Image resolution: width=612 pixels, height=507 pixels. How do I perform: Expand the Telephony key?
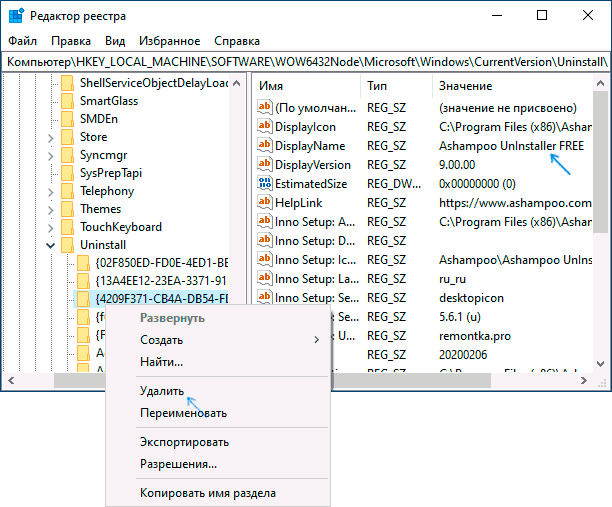coord(51,192)
